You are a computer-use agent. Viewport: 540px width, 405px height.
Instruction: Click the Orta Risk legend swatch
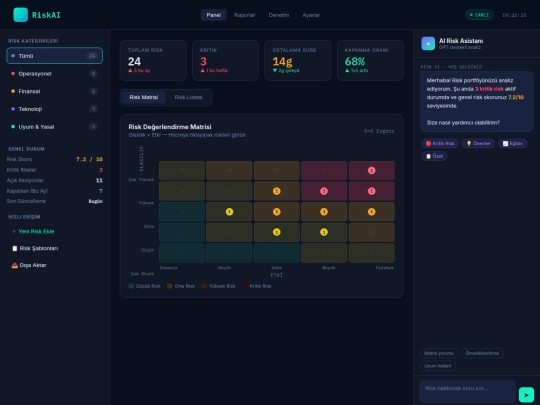[x=169, y=286]
